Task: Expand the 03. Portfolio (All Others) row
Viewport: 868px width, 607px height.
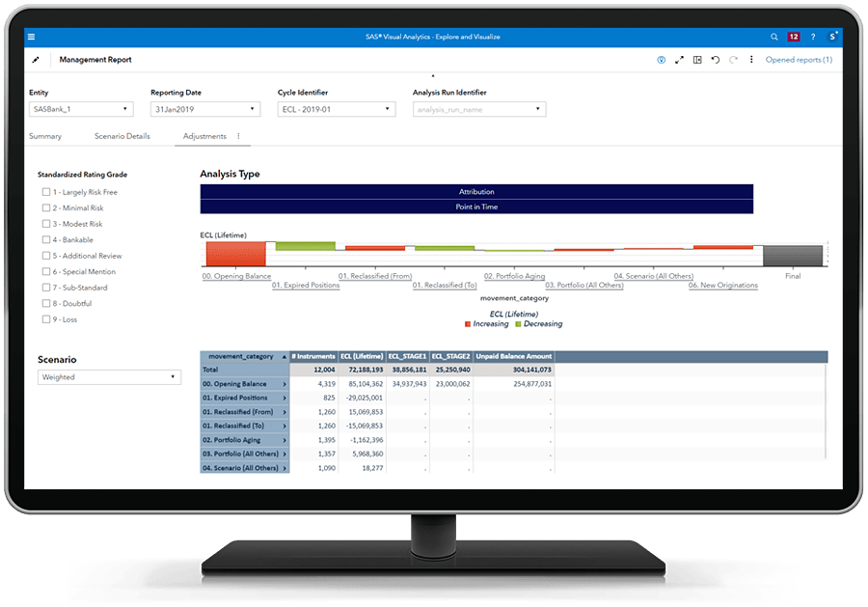Action: tap(285, 454)
